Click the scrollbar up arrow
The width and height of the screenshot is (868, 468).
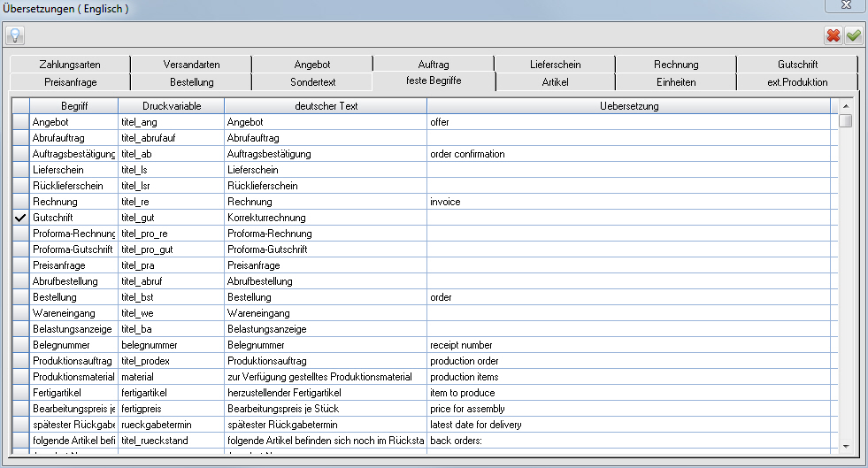845,105
